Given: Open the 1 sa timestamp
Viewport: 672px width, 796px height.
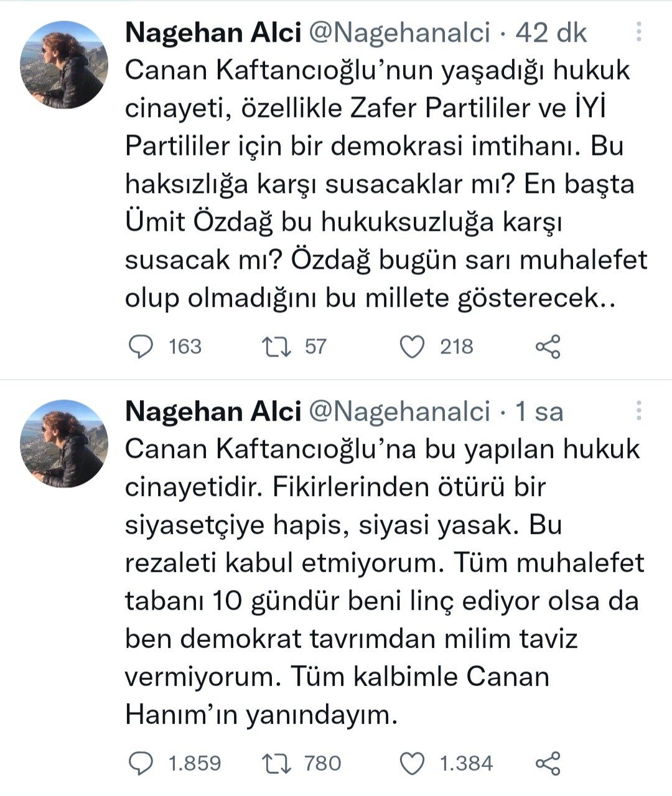Looking at the screenshot, I should [539, 411].
